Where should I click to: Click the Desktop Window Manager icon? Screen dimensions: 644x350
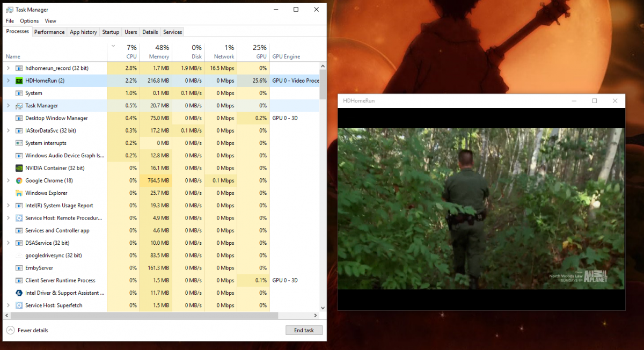click(x=19, y=118)
